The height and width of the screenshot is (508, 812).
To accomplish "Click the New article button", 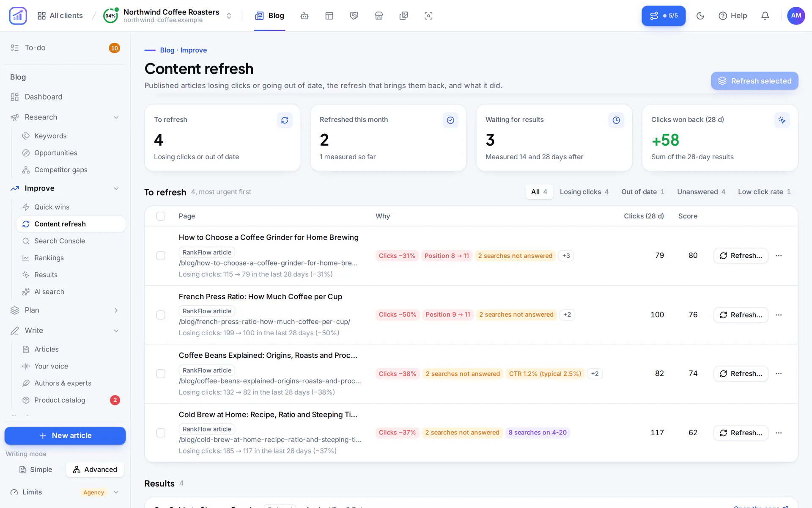I will pyautogui.click(x=65, y=436).
